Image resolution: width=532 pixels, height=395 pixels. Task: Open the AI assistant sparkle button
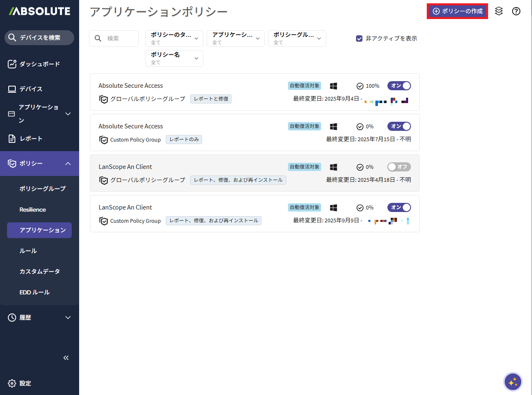tap(513, 382)
